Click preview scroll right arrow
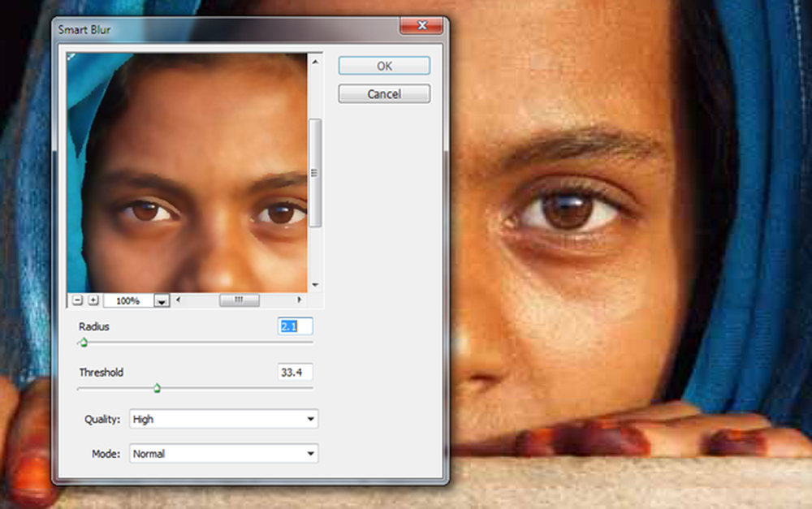The image size is (812, 509). pos(299,300)
